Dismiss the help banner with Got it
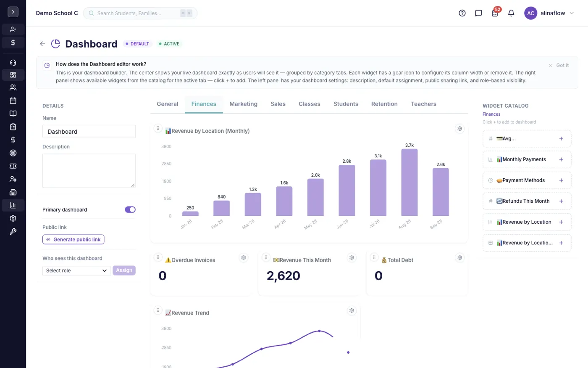This screenshot has height=368, width=588. click(x=559, y=65)
